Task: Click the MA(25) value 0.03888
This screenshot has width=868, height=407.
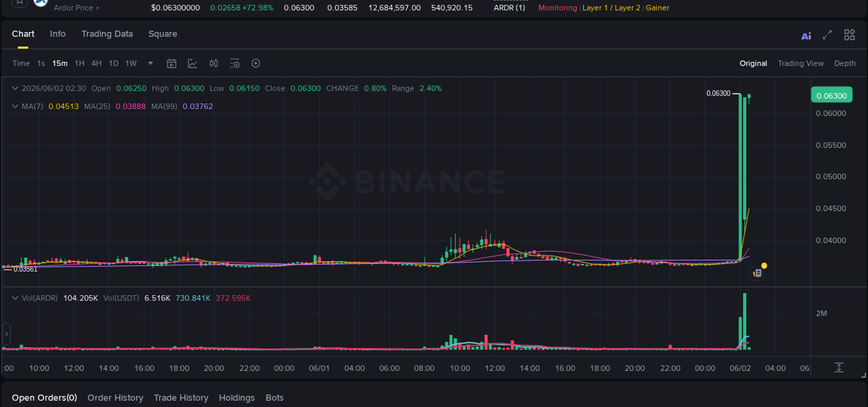Action: (131, 106)
